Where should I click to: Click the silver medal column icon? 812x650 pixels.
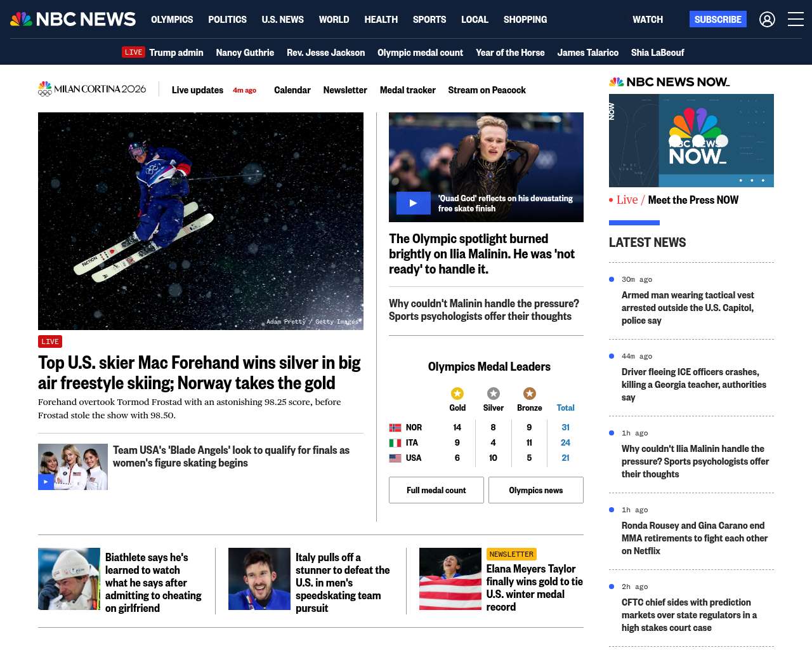pyautogui.click(x=493, y=394)
